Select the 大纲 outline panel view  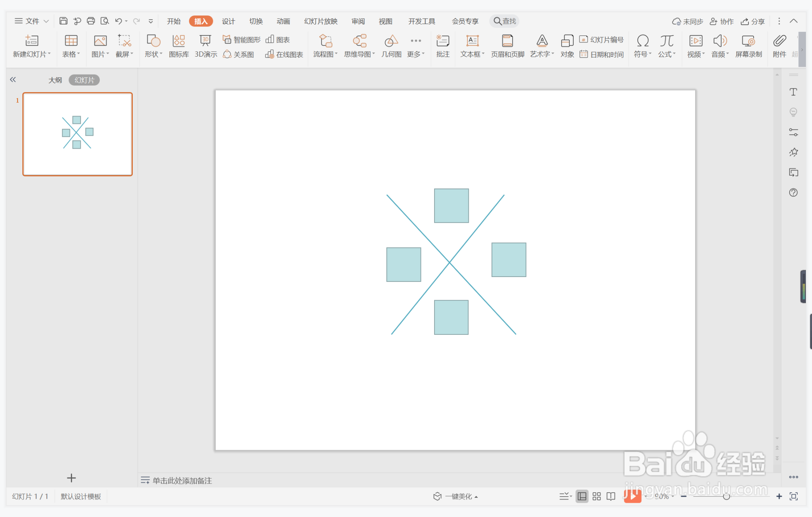tap(55, 80)
